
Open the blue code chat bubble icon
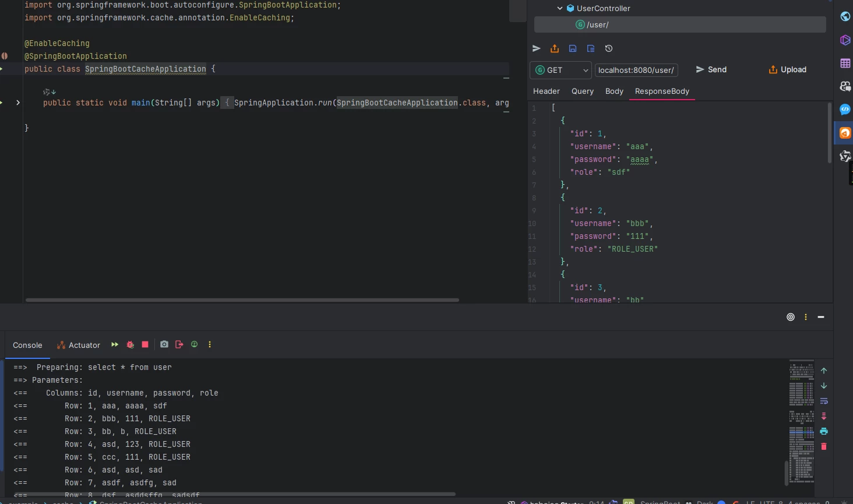click(845, 110)
